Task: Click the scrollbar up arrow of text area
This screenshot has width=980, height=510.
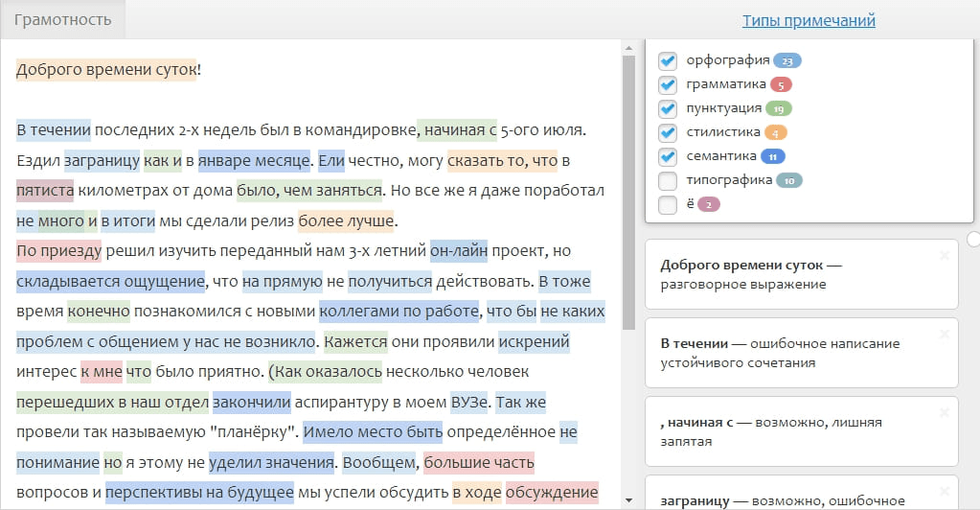Action: point(628,48)
